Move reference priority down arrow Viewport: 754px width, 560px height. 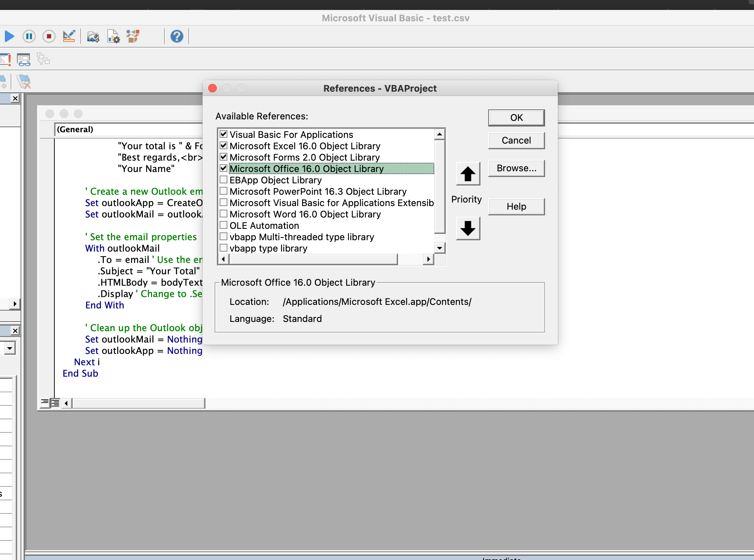(x=468, y=228)
